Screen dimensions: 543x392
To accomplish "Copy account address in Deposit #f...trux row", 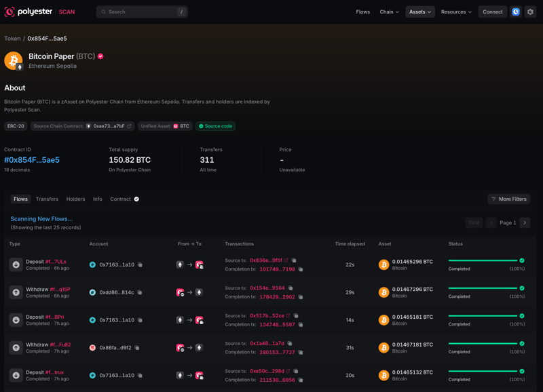I will [140, 376].
